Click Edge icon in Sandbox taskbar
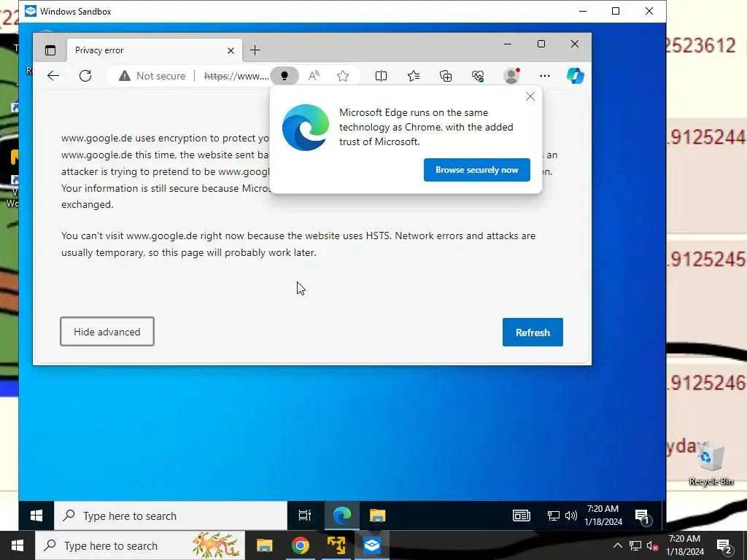The height and width of the screenshot is (560, 747). 341,516
